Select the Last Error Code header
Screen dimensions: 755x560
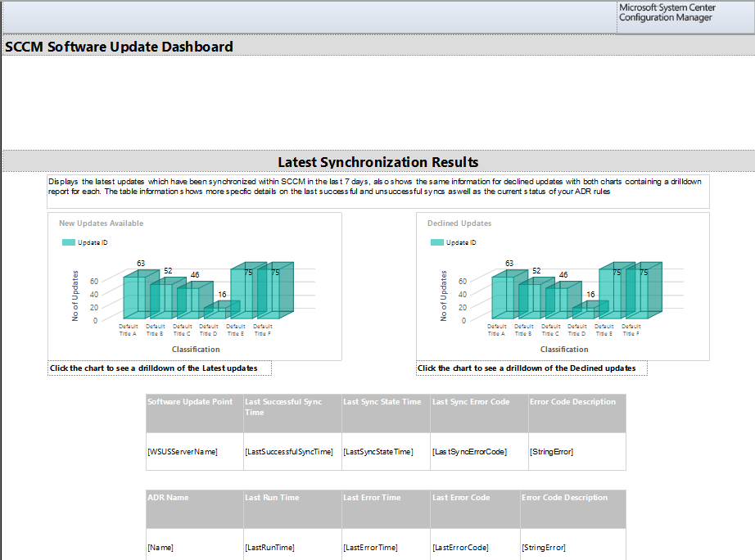point(475,509)
